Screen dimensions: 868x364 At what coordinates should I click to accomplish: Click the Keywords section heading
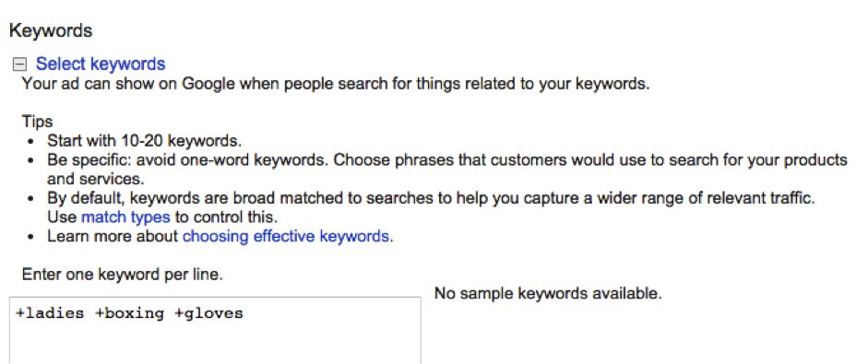coord(51,30)
